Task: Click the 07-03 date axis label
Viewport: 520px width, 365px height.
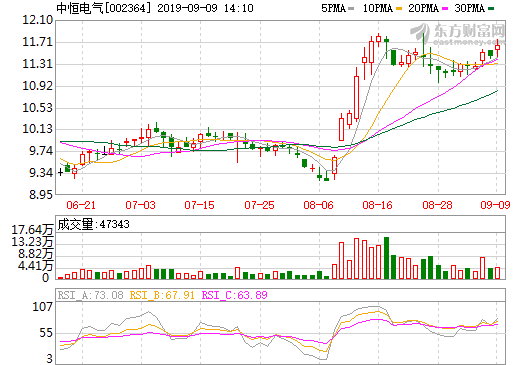Action: click(x=140, y=205)
